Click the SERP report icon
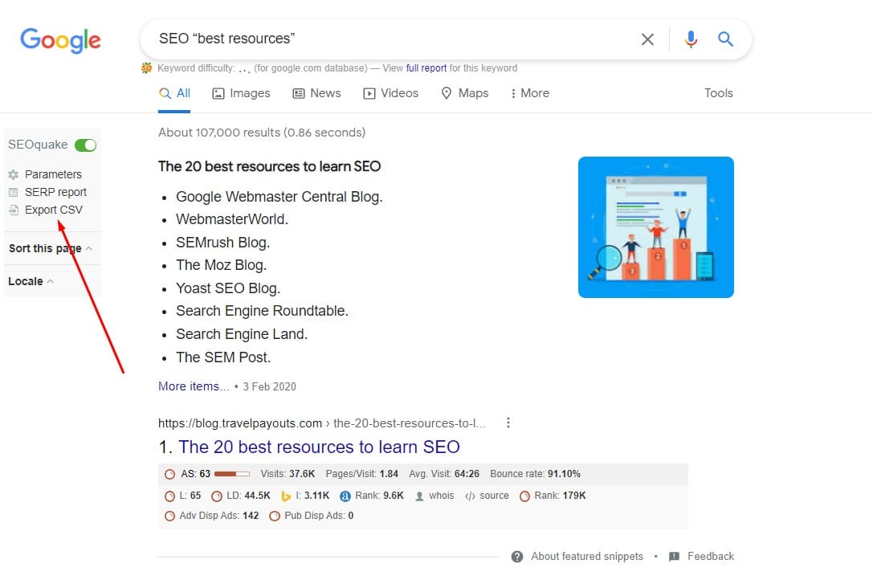This screenshot has height=588, width=873. (x=14, y=193)
